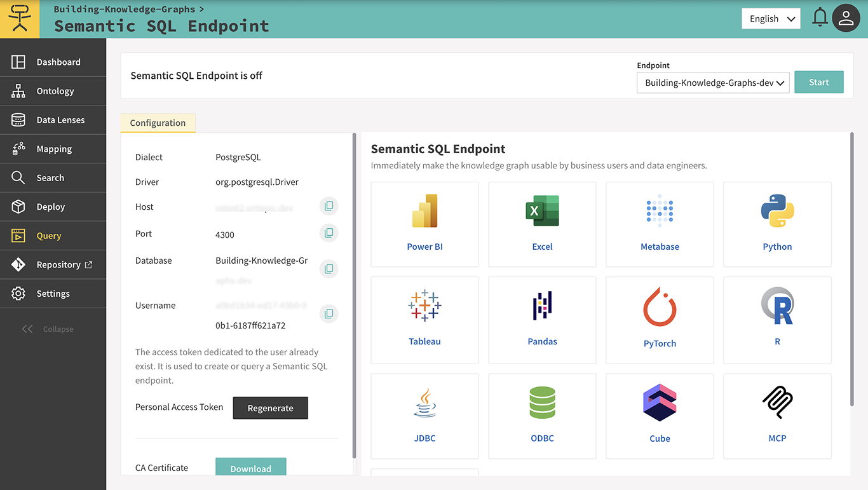This screenshot has width=868, height=490.
Task: Open the Pandas connector card
Action: click(542, 320)
